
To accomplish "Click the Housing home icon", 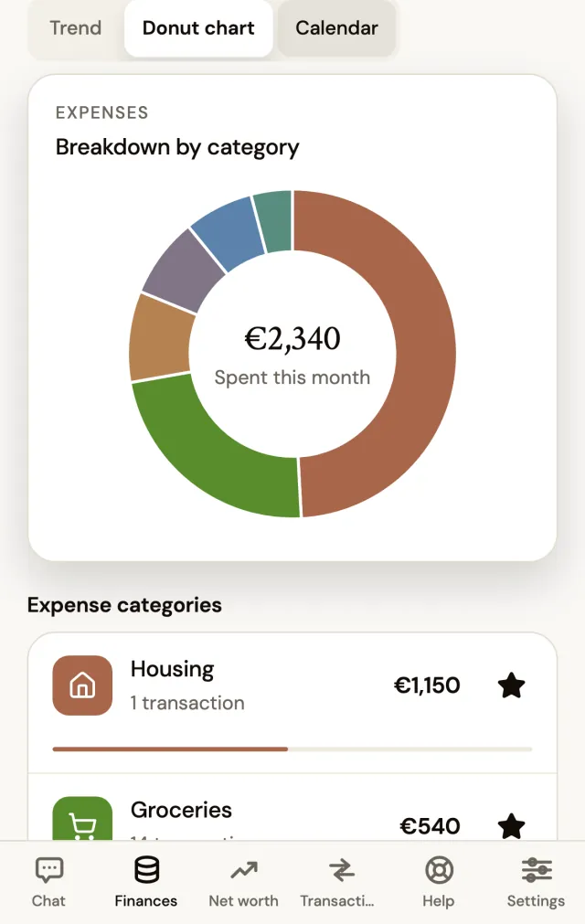I will (82, 685).
